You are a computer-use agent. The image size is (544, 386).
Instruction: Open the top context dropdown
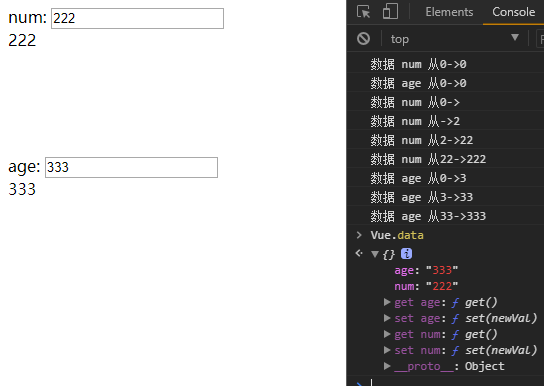tap(455, 39)
